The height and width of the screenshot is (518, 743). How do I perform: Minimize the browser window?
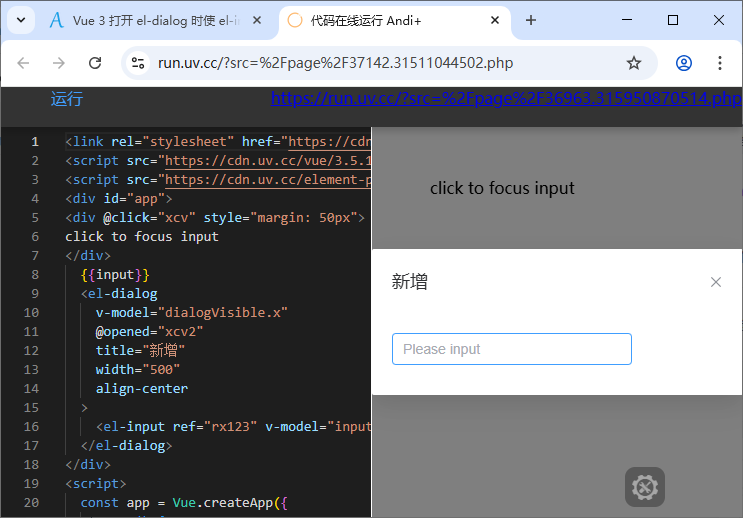(627, 20)
